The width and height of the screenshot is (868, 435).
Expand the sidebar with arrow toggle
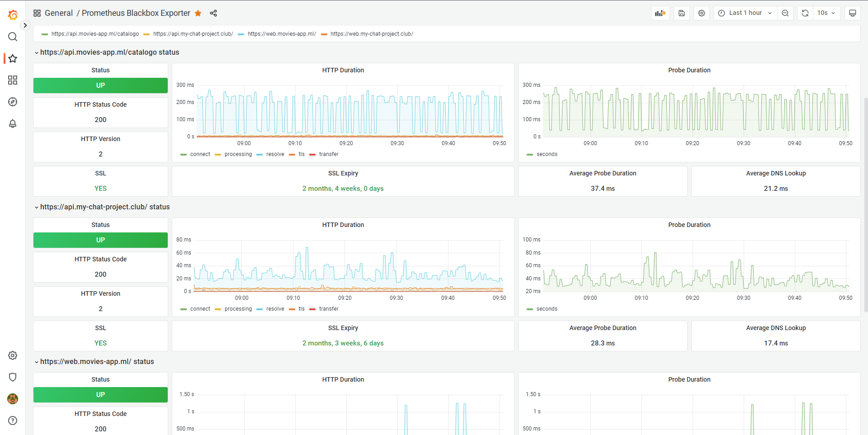[x=25, y=25]
